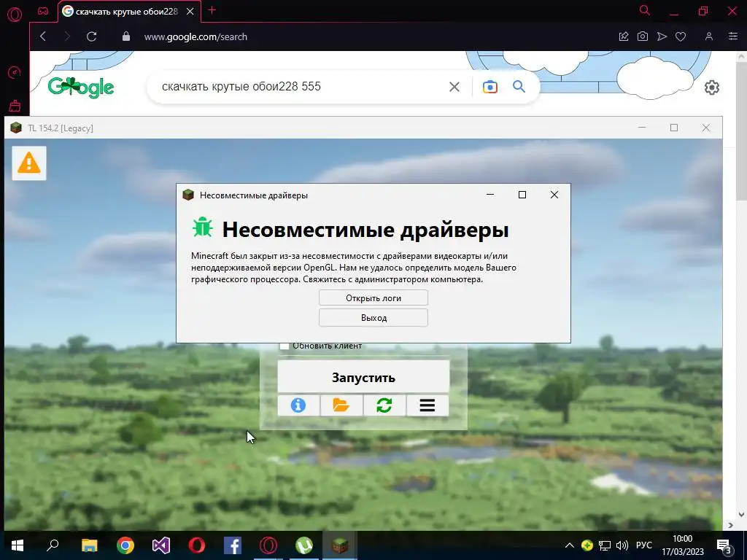Screen dimensions: 747x560
Task: Open volume control in tray
Action: (622, 545)
